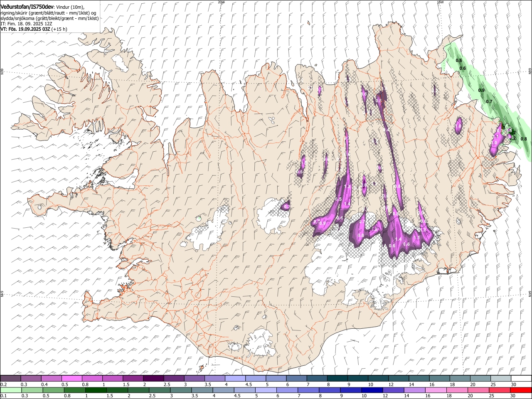Pick the orchid 0.4 swatch in snow scale
532x399 pixels.
(51, 378)
